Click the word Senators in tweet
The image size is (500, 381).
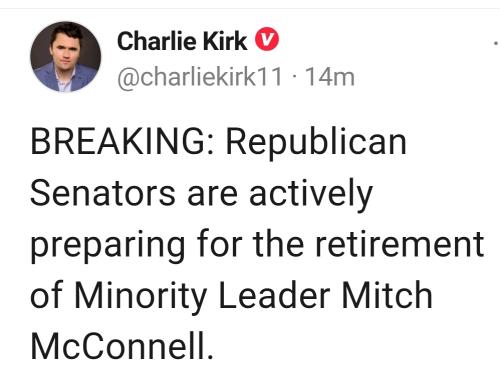[x=103, y=194]
